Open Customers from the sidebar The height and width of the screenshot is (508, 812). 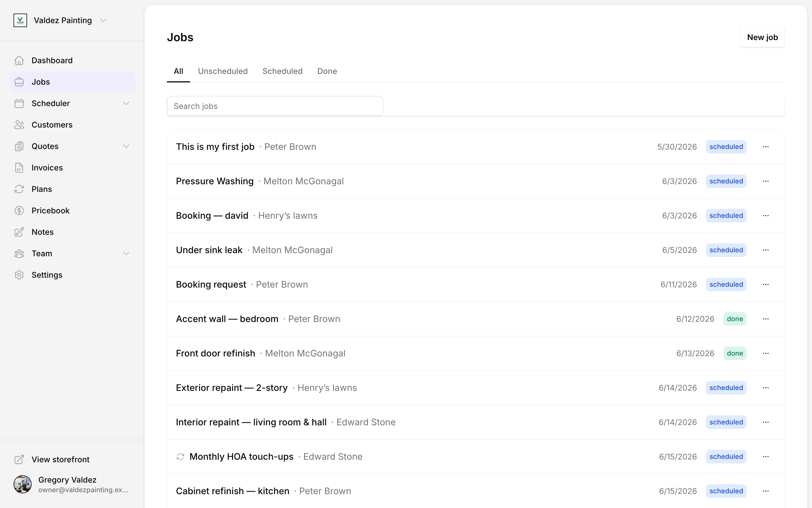[x=72, y=125]
